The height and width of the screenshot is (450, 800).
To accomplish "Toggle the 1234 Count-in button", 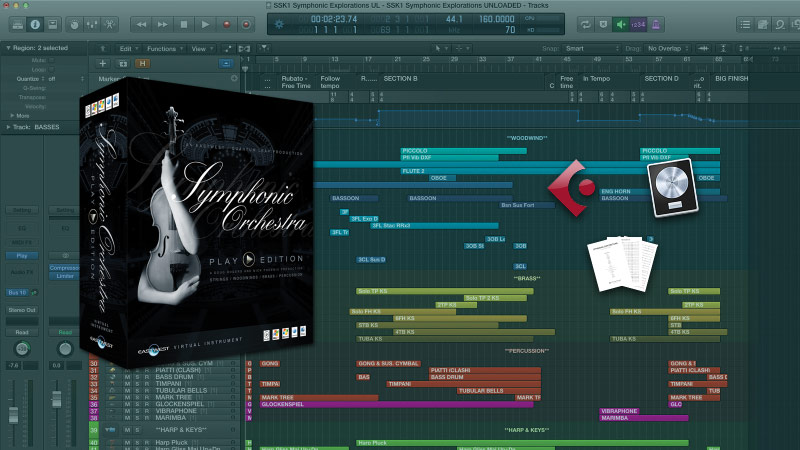I will click(x=638, y=24).
